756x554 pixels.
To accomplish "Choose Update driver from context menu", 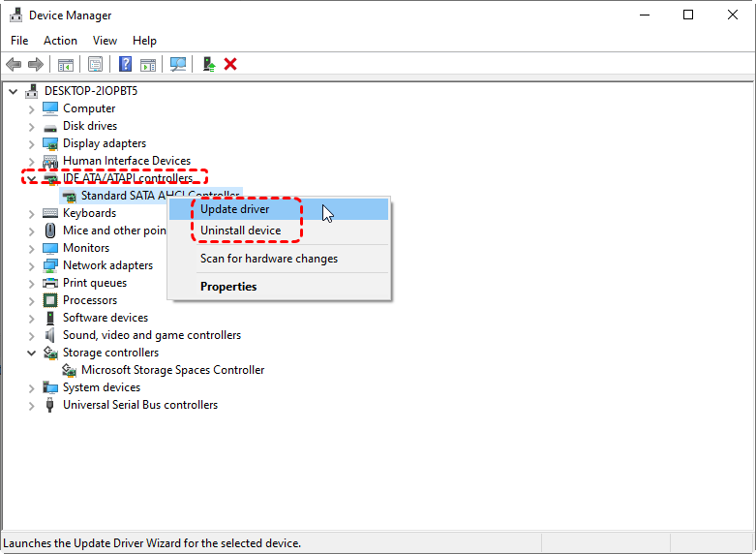I will point(234,209).
